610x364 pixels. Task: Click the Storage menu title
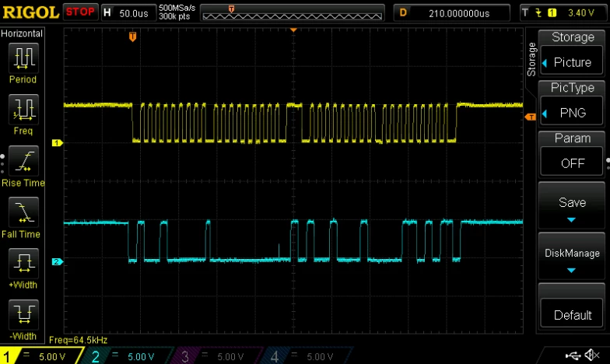point(573,37)
